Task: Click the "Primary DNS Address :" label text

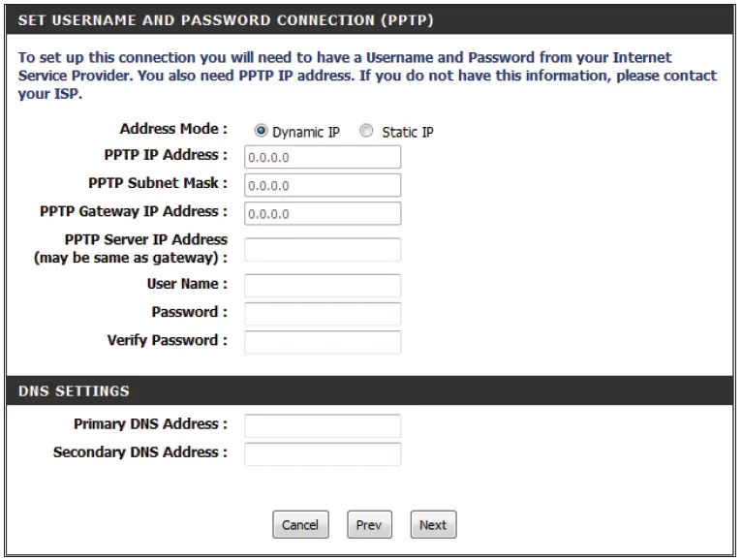Action: tap(150, 424)
